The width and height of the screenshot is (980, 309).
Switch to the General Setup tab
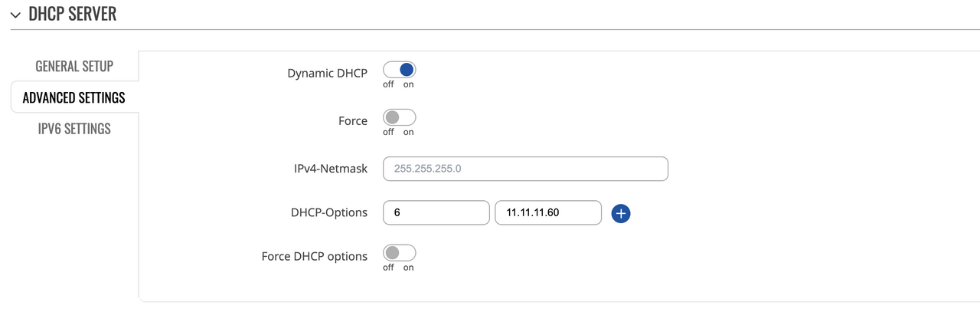[x=74, y=66]
